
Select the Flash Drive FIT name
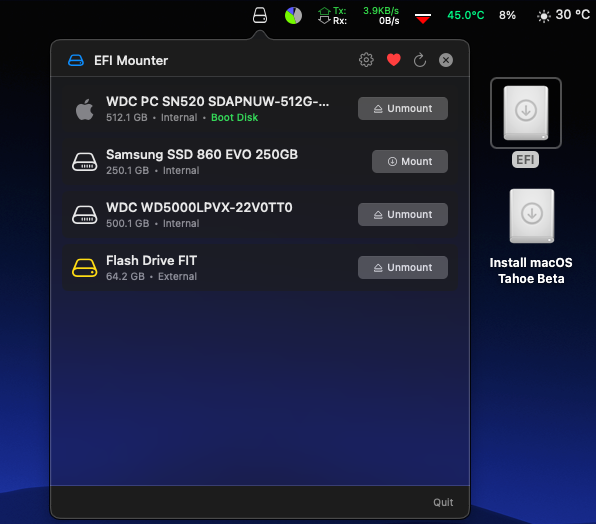tap(151, 261)
